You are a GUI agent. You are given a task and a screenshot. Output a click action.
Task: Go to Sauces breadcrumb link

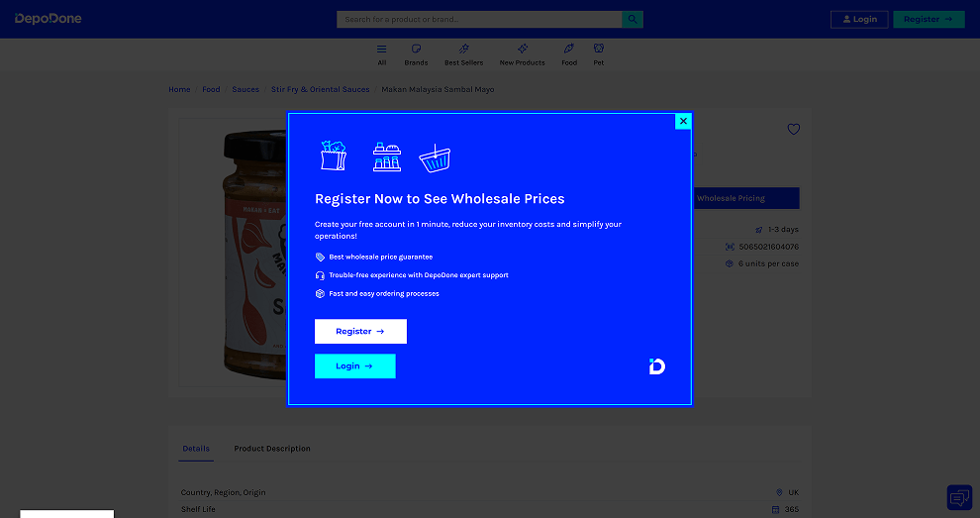[245, 89]
